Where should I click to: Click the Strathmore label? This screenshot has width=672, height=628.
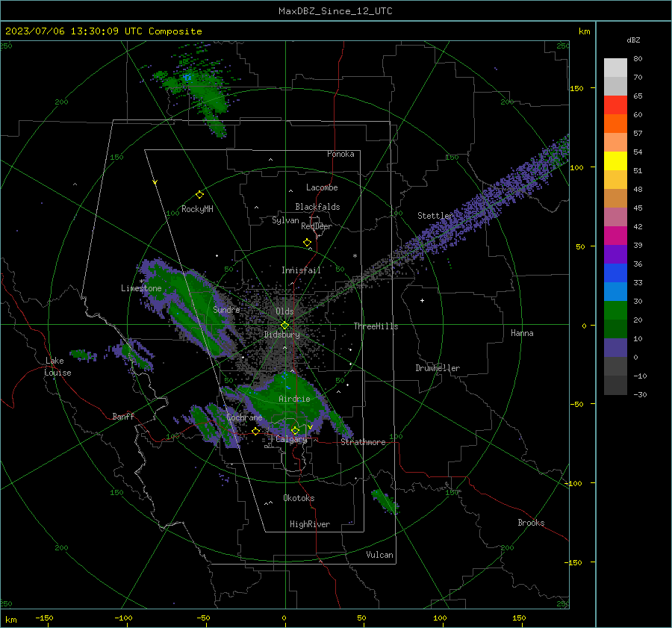pos(363,442)
